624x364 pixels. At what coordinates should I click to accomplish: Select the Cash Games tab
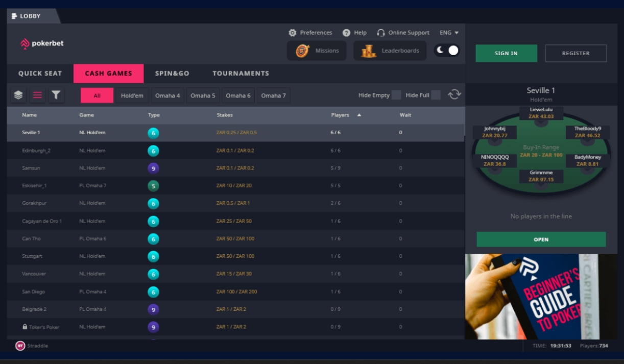click(x=108, y=74)
